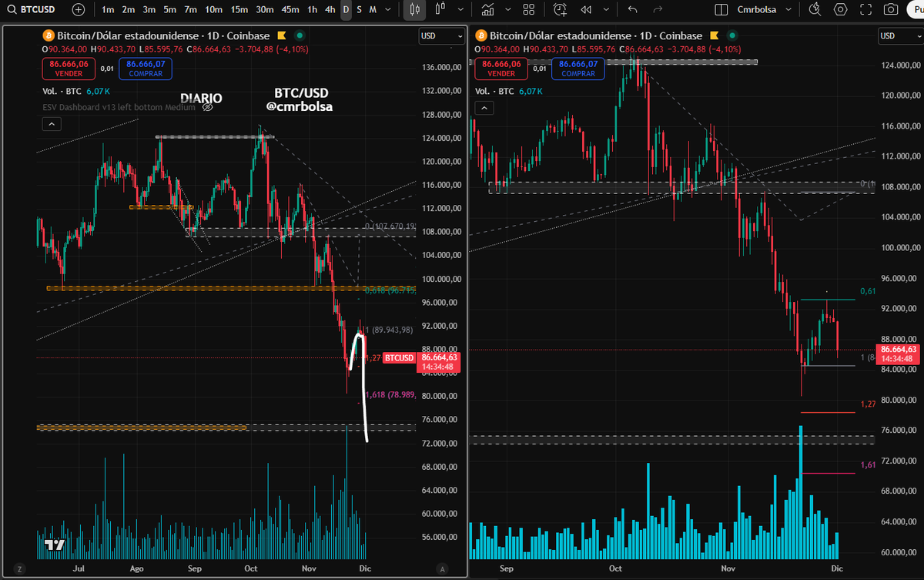The height and width of the screenshot is (580, 924).
Task: Select the 1m timeframe
Action: 108,9
